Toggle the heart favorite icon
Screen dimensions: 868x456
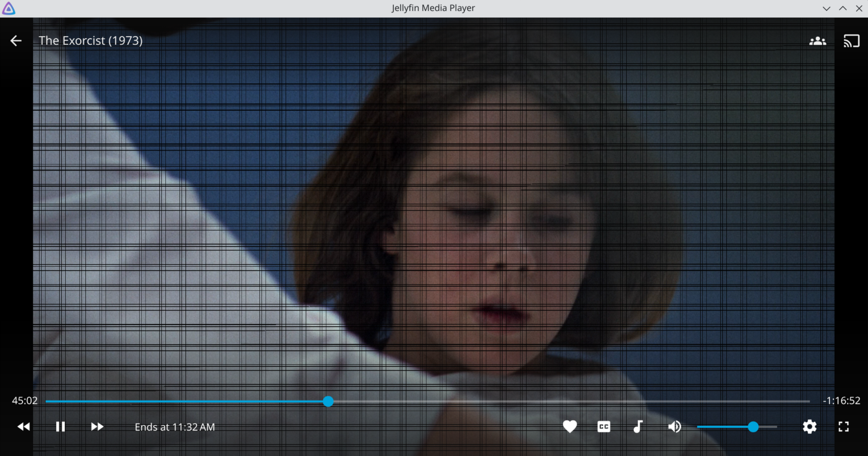click(x=570, y=427)
